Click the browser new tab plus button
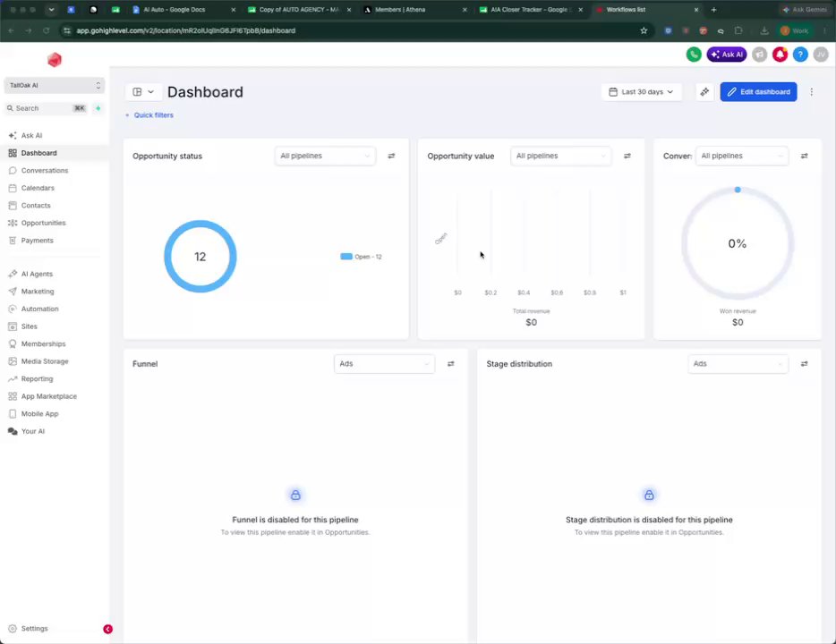The image size is (836, 644). pos(713,10)
